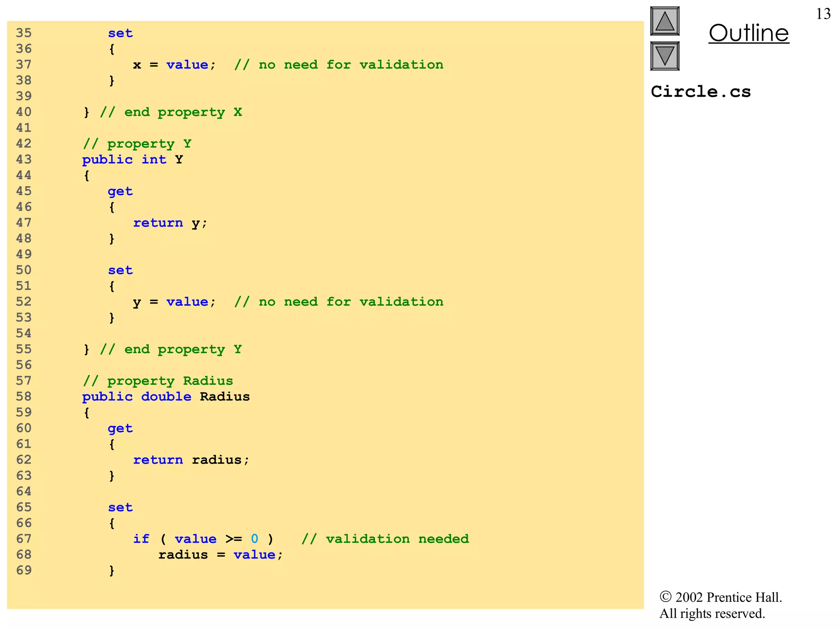Click 'if ( value >= 0 )' condition

pos(203,539)
